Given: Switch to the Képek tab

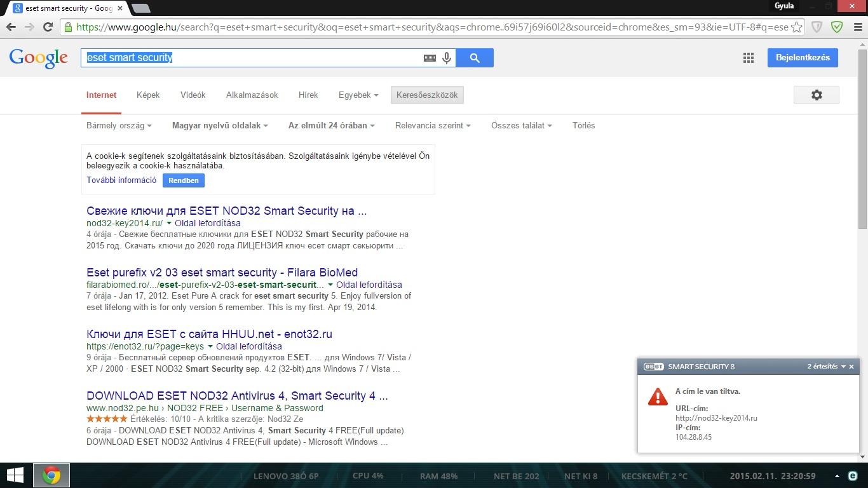Looking at the screenshot, I should tap(148, 95).
